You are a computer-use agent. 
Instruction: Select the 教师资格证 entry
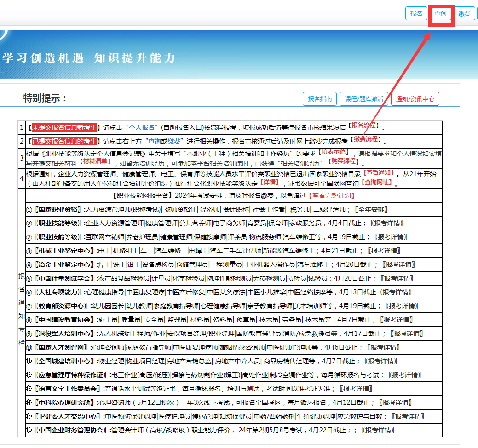pyautogui.click(x=181, y=209)
